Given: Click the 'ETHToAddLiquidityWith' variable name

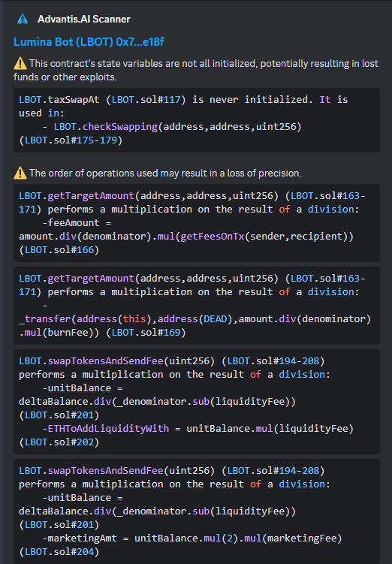Looking at the screenshot, I should click(108, 429).
